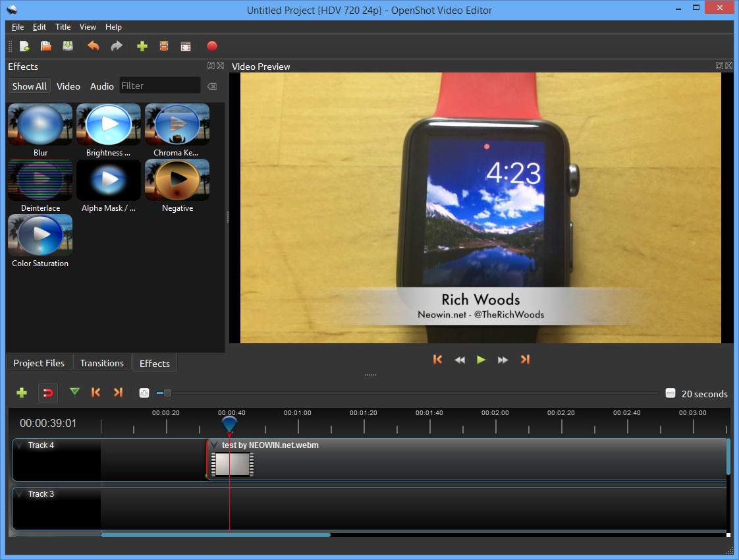Screen dimensions: 739x560
Task: Click the timeline zoom out icon
Action: (671, 393)
